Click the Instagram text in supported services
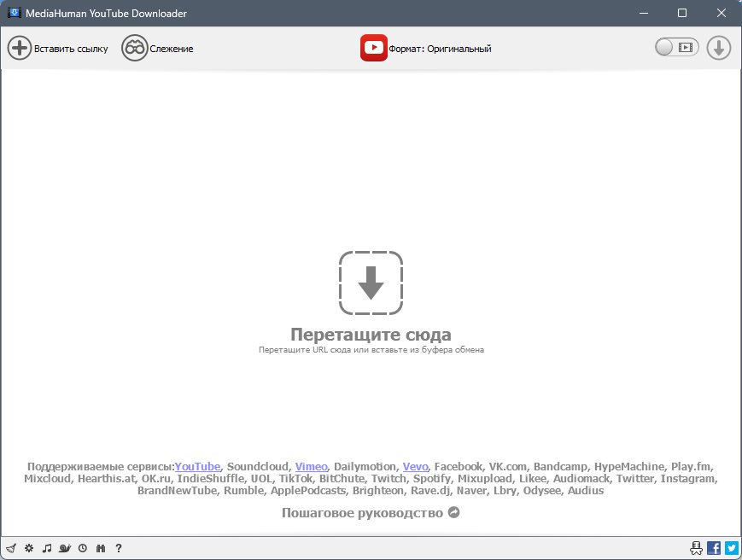This screenshot has width=742, height=560. [x=688, y=479]
